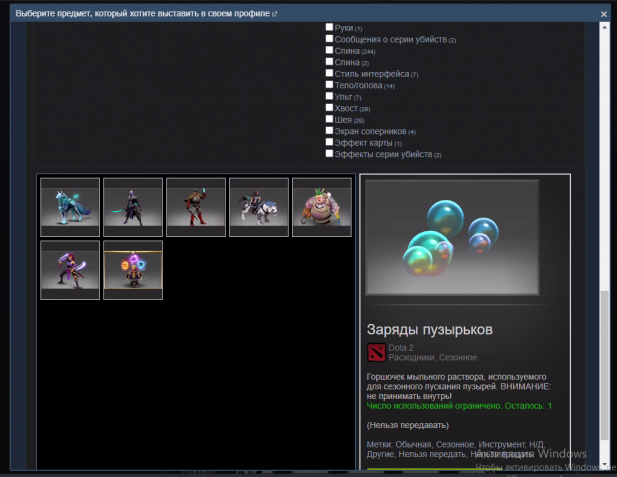Enable the 'Ульт' filter checkbox

[x=329, y=96]
